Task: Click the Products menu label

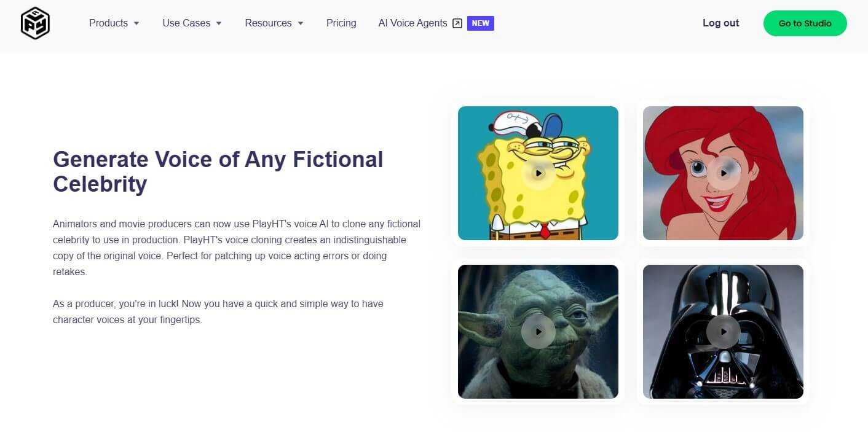Action: coord(108,23)
